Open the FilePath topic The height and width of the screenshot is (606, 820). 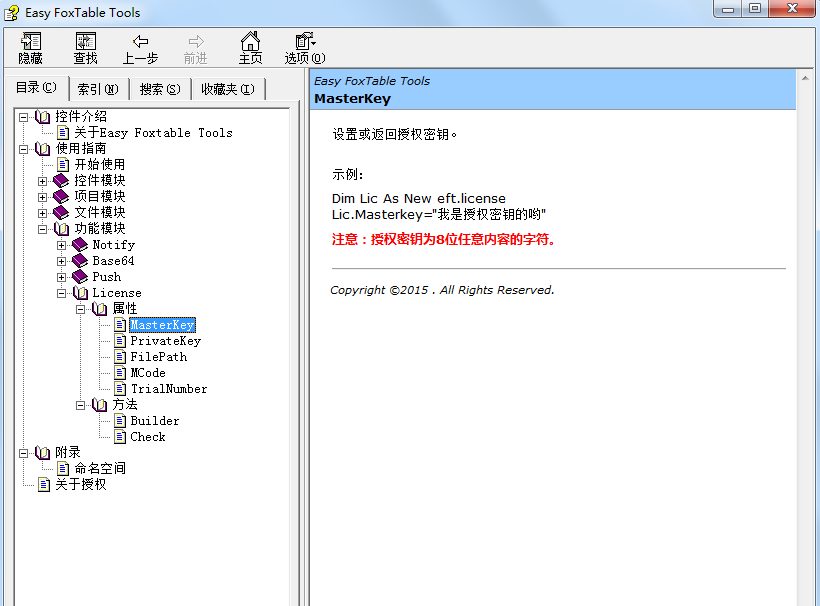(158, 357)
